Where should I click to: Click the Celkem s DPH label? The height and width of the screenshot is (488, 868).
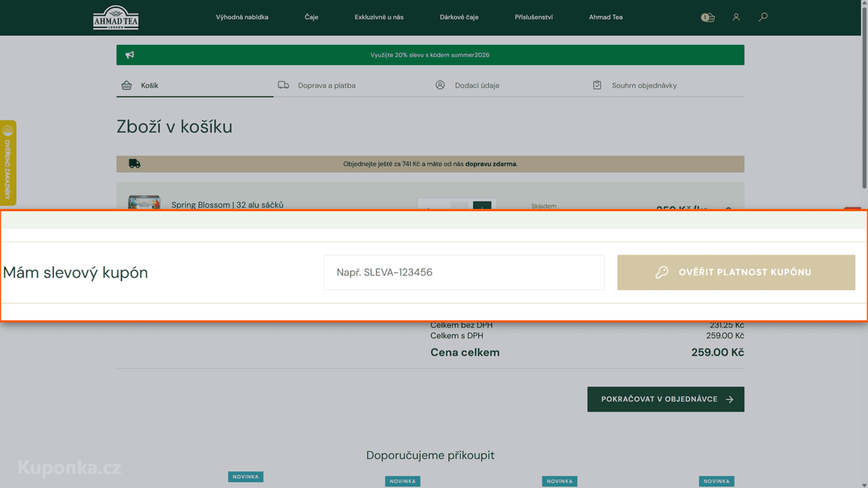(x=456, y=335)
